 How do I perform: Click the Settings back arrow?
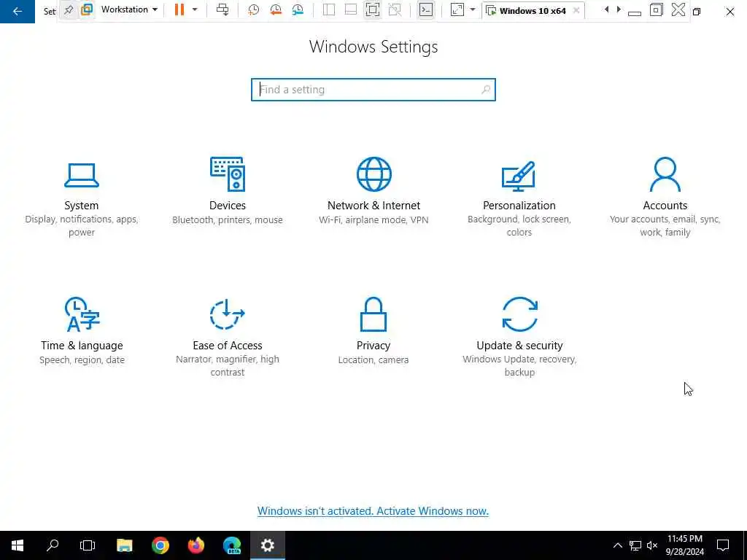[x=18, y=12]
